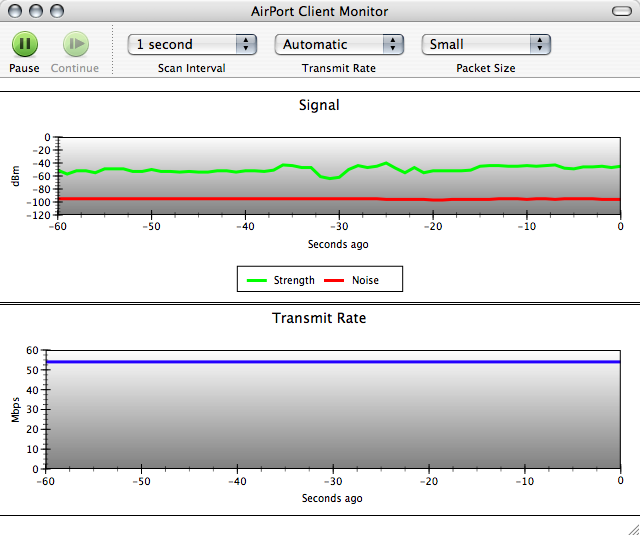Viewport: 640px width, 536px height.
Task: Click the red noise line in Signal chart
Action: [339, 199]
